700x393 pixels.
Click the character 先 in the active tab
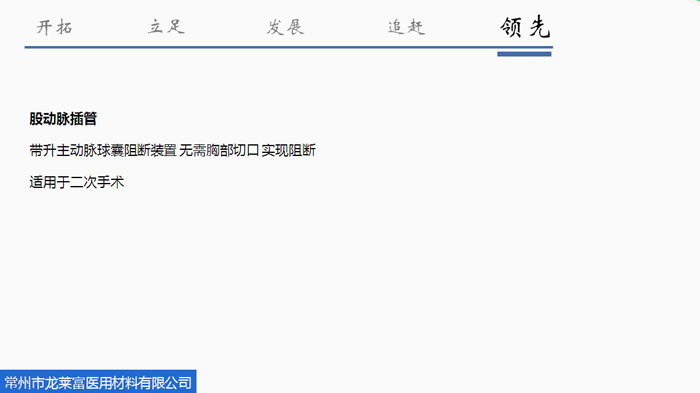coord(539,27)
